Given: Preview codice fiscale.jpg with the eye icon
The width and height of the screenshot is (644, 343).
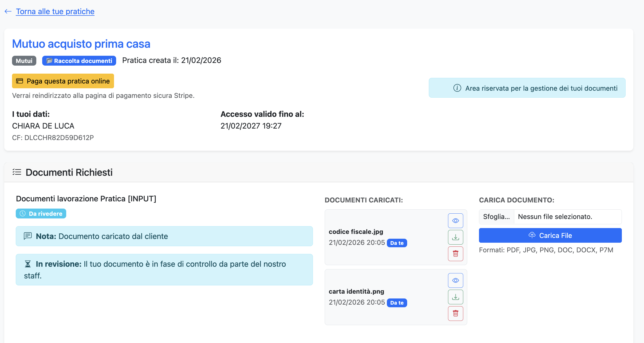Looking at the screenshot, I should click(455, 221).
